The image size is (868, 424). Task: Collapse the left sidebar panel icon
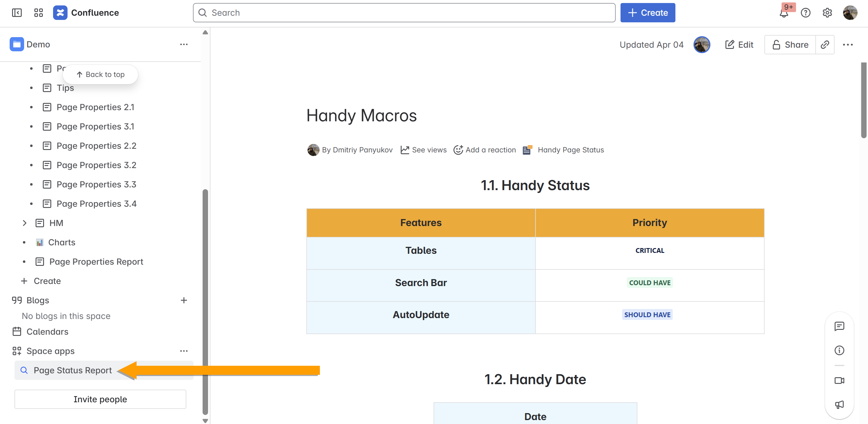[17, 13]
